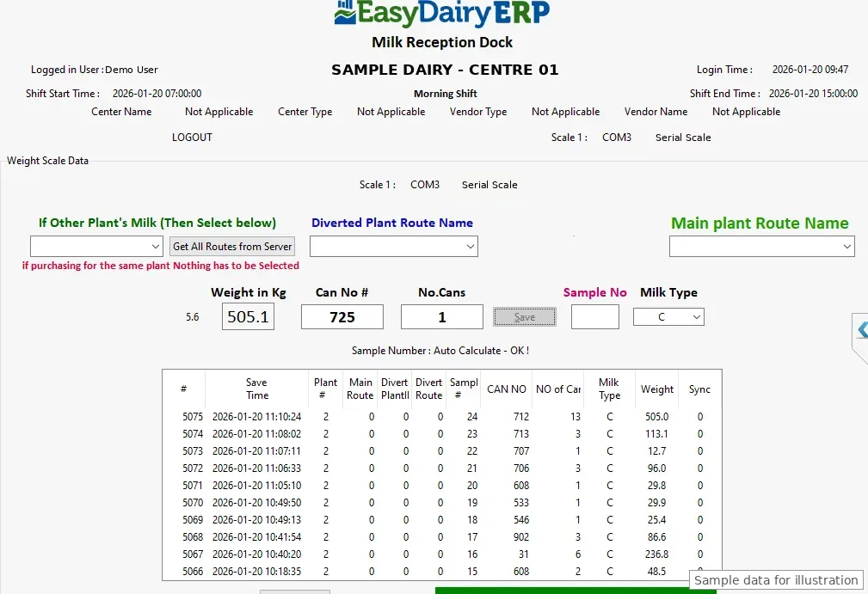The height and width of the screenshot is (594, 868).
Task: Click the Sample No input field
Action: click(x=594, y=317)
